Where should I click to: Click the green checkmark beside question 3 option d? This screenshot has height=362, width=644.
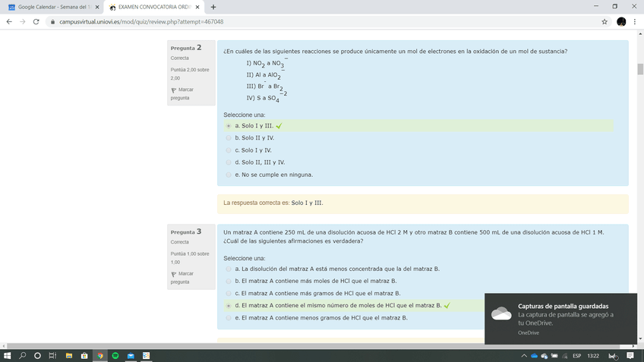click(447, 305)
